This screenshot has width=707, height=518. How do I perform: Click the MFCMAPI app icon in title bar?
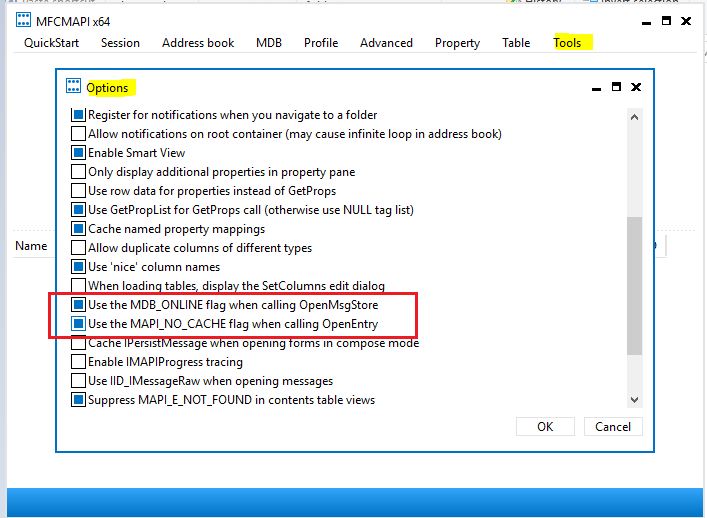pyautogui.click(x=23, y=20)
